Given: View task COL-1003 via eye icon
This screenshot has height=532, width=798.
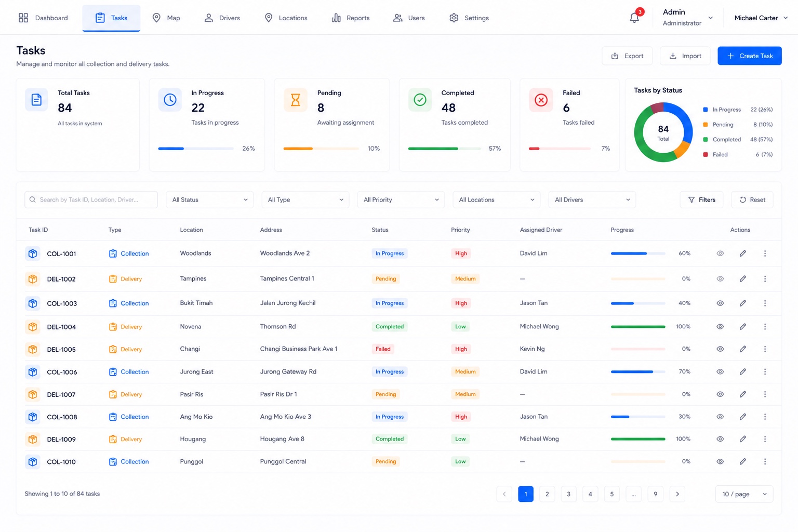Looking at the screenshot, I should 720,303.
